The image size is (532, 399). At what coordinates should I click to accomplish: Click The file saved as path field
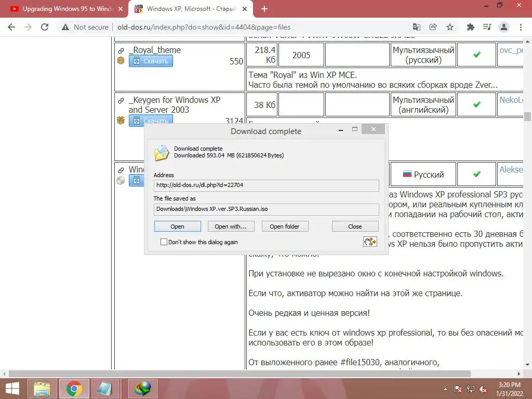point(267,209)
